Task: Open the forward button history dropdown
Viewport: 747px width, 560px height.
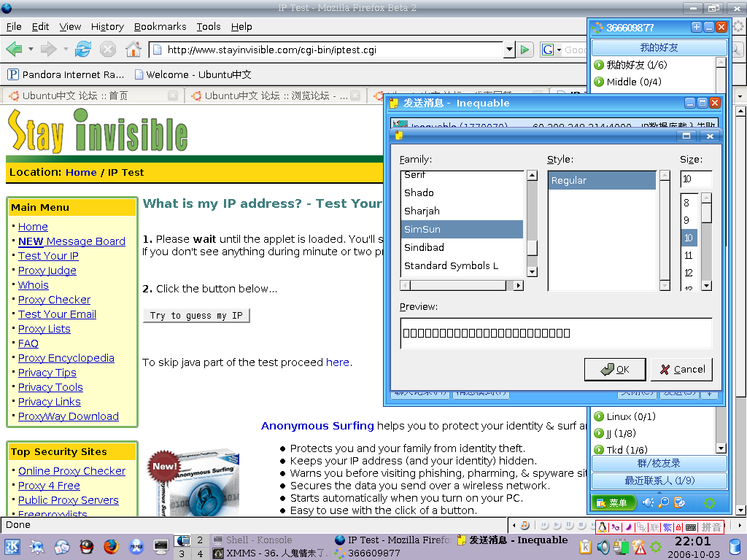Action: 66,49
